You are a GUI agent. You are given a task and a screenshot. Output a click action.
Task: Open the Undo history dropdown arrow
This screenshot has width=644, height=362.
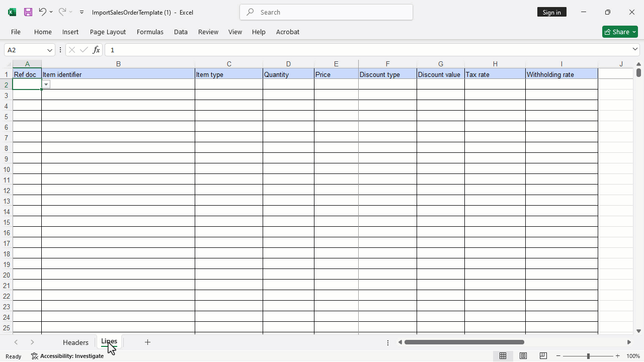[x=51, y=12]
